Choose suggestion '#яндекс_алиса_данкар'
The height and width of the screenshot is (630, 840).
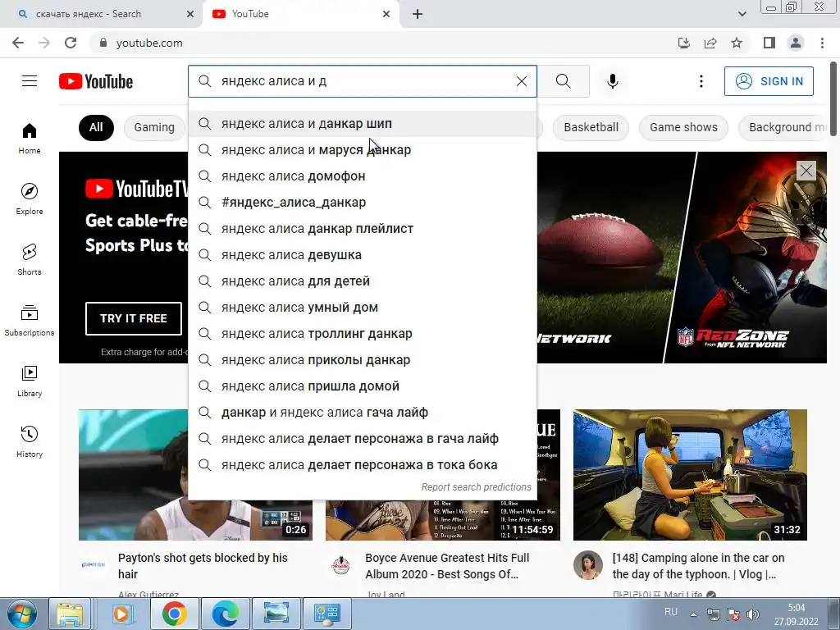(363, 203)
